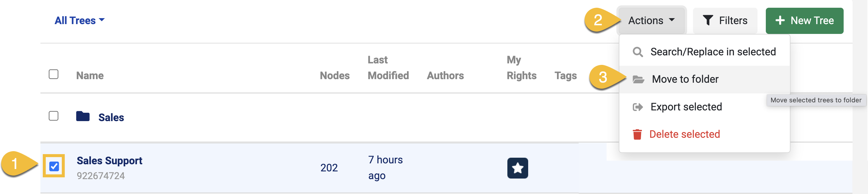Click the caret arrow next to All Trees

coord(102,20)
